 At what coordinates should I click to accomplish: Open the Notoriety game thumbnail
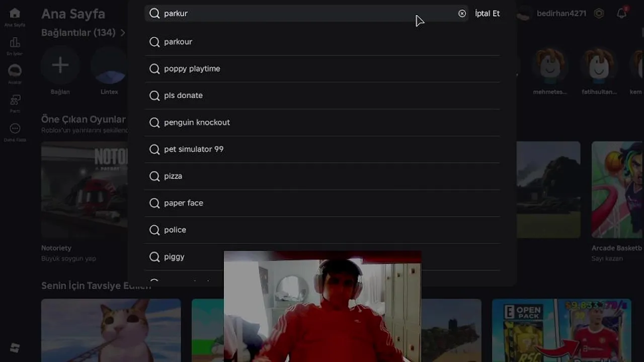pyautogui.click(x=85, y=190)
